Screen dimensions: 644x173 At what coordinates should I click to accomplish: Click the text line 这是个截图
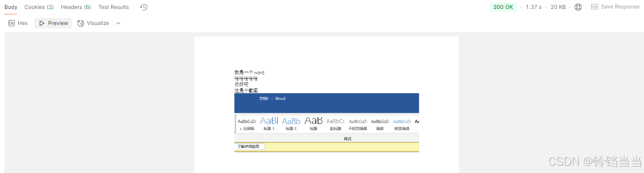point(246,91)
